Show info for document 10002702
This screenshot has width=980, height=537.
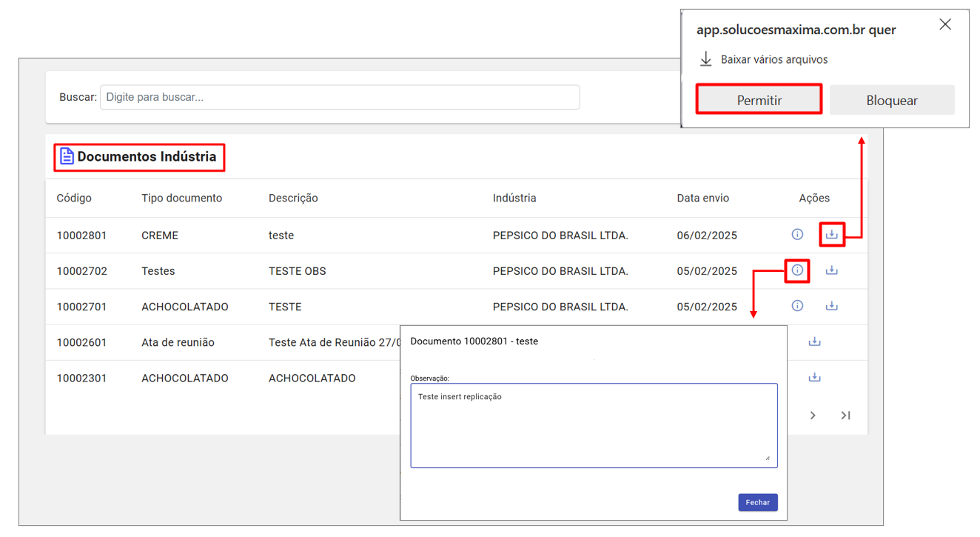(x=797, y=270)
